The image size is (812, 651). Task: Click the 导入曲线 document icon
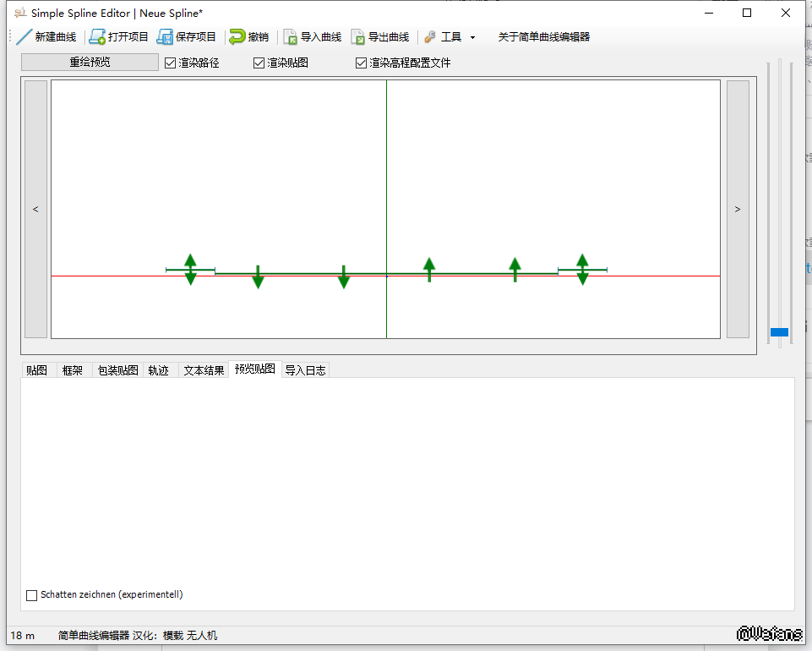click(290, 37)
